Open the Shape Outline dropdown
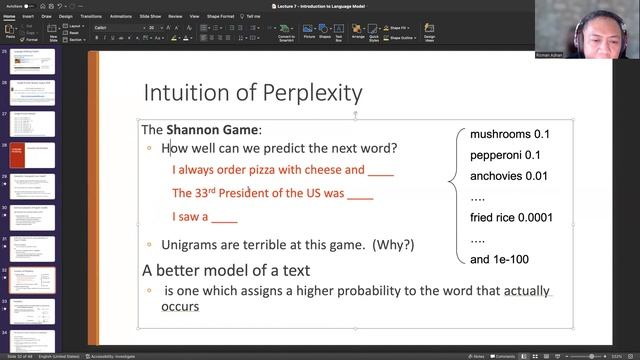Image resolution: width=640 pixels, height=360 pixels. pos(400,38)
